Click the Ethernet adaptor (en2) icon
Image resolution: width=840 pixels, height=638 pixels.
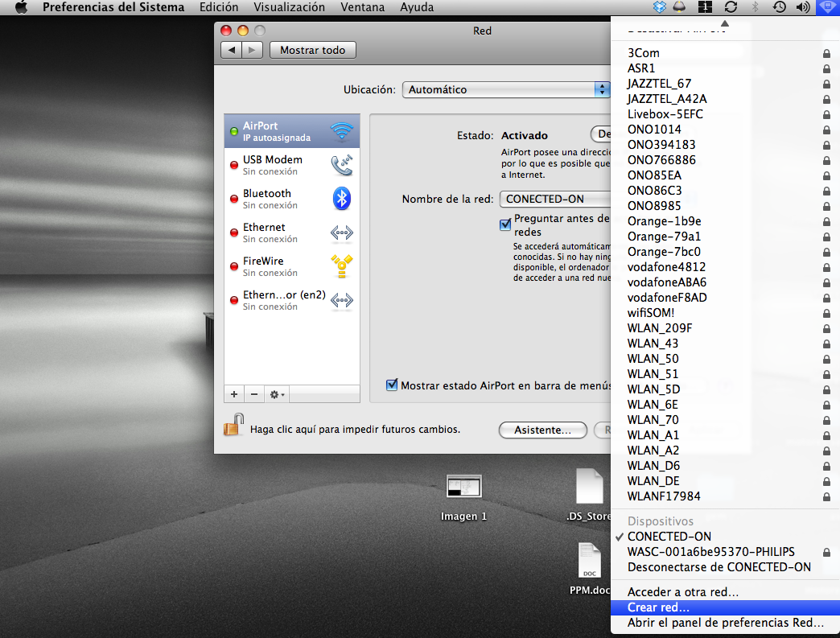click(x=342, y=300)
